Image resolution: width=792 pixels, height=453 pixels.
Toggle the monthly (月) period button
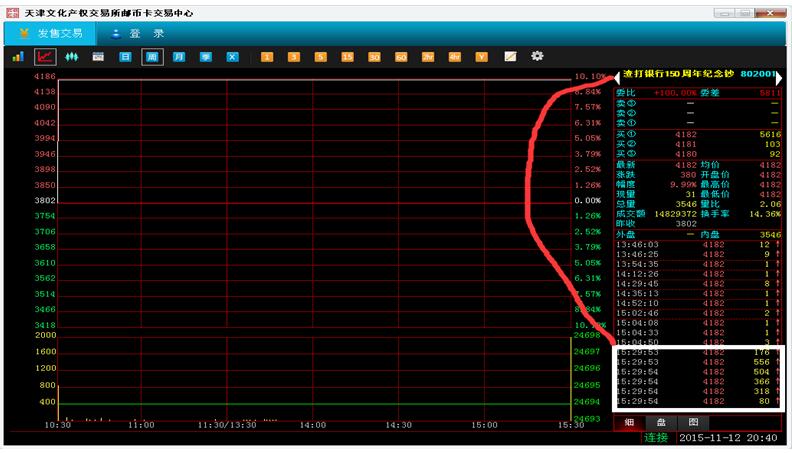coord(179,57)
